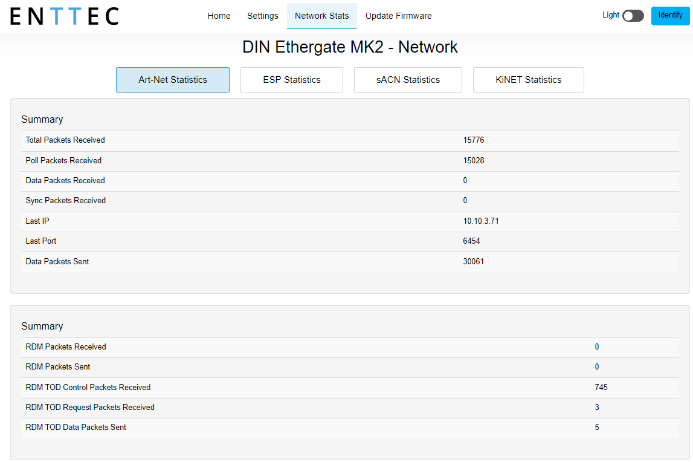
Task: Switch to the ESP Statistics tab
Action: coord(292,80)
